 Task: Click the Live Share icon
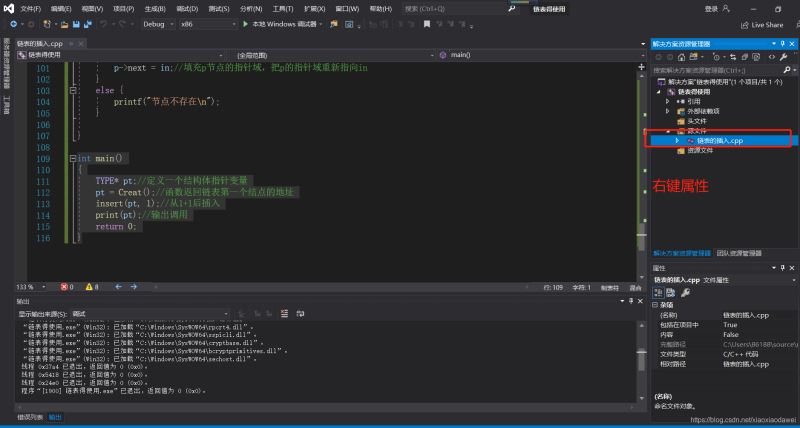coord(743,24)
